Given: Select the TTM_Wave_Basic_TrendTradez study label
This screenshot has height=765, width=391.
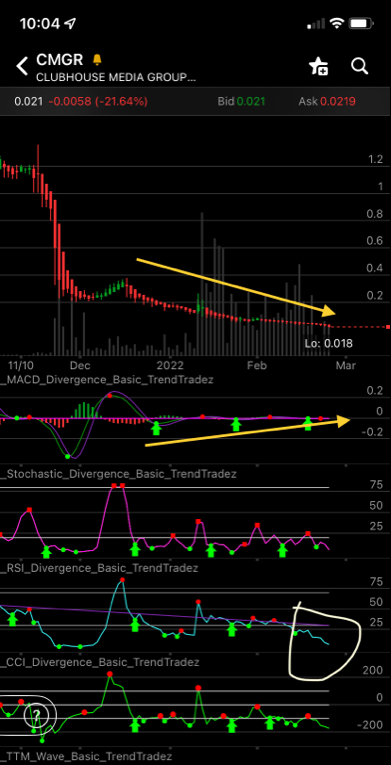Looking at the screenshot, I should tap(86, 756).
